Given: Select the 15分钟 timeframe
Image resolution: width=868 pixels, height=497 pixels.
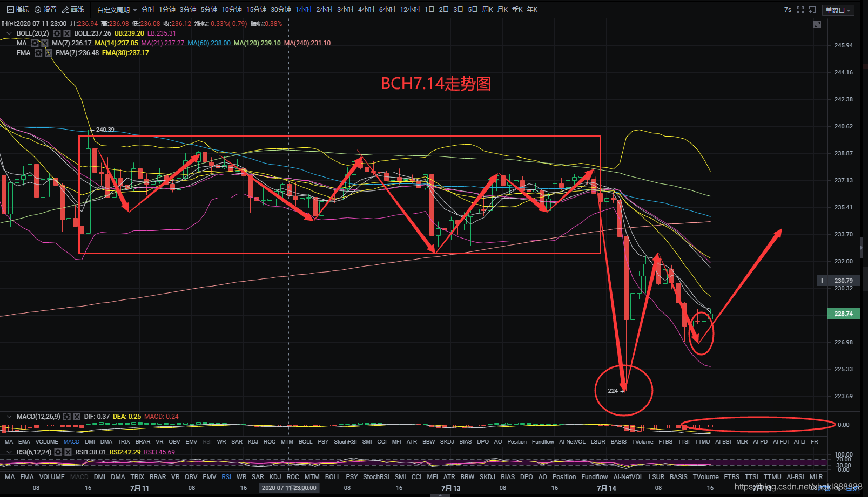Looking at the screenshot, I should [257, 10].
